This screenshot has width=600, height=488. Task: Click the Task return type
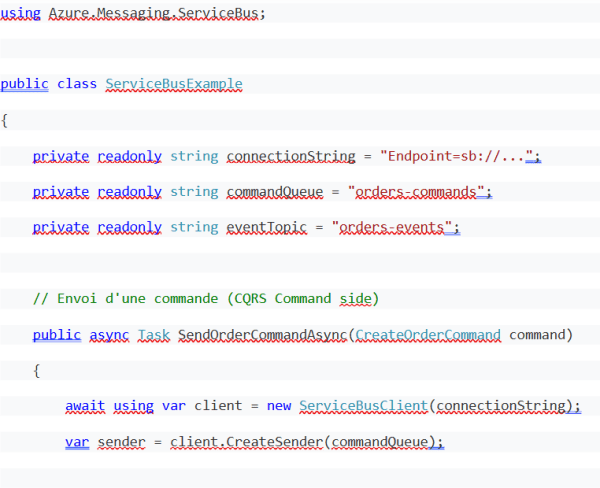tap(154, 334)
